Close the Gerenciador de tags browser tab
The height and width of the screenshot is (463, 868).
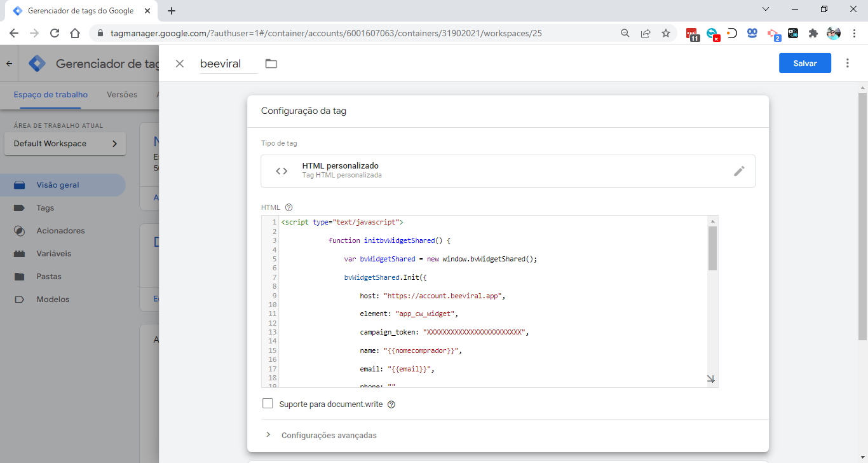coord(147,11)
